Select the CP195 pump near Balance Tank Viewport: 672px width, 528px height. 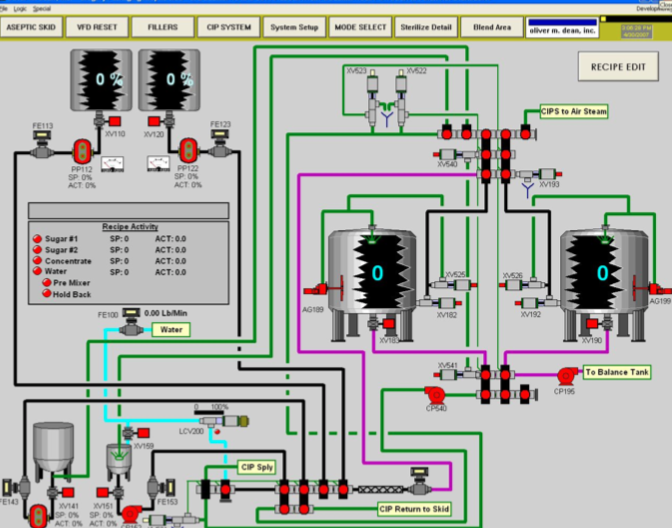[565, 375]
